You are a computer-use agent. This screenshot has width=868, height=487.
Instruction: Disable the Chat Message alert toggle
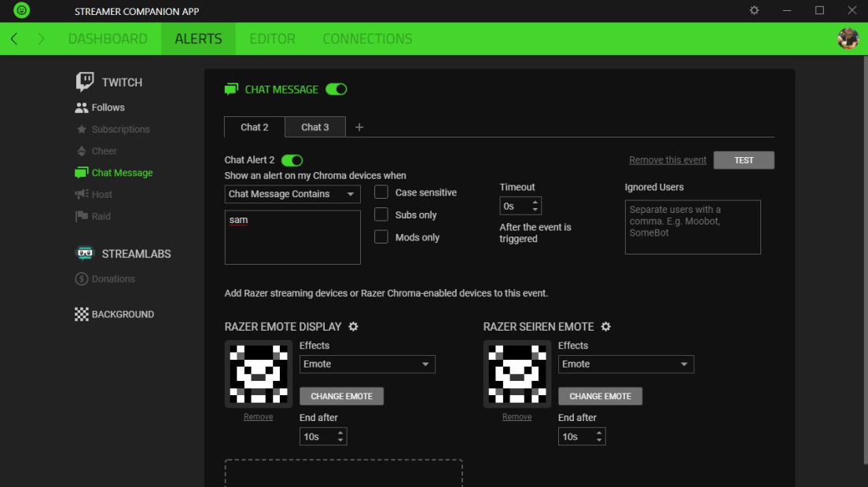click(x=337, y=90)
